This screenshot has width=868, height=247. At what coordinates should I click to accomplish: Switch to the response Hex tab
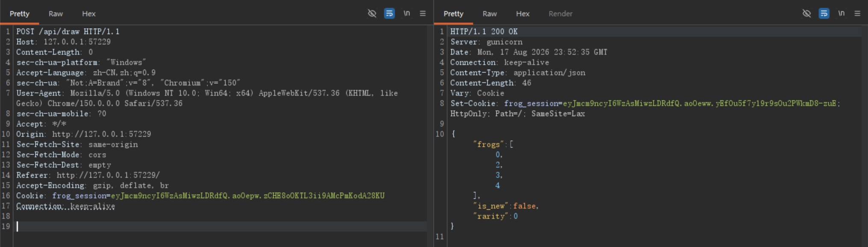point(523,14)
